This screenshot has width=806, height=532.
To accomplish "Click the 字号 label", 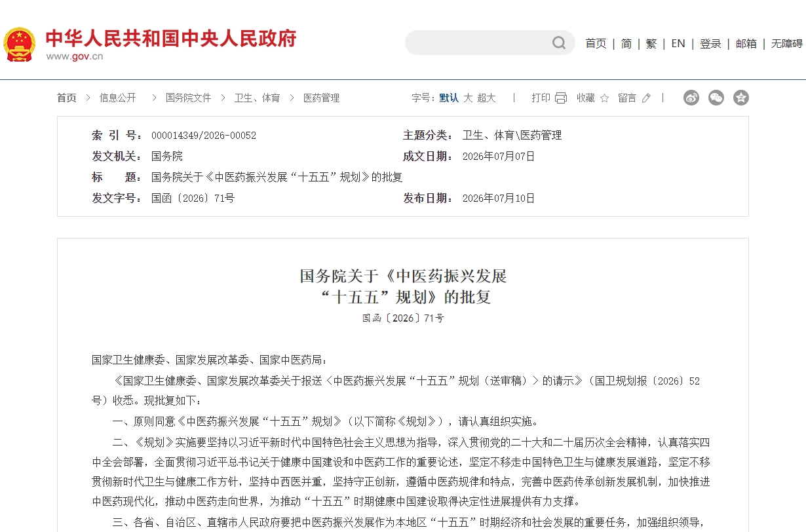I will click(423, 98).
